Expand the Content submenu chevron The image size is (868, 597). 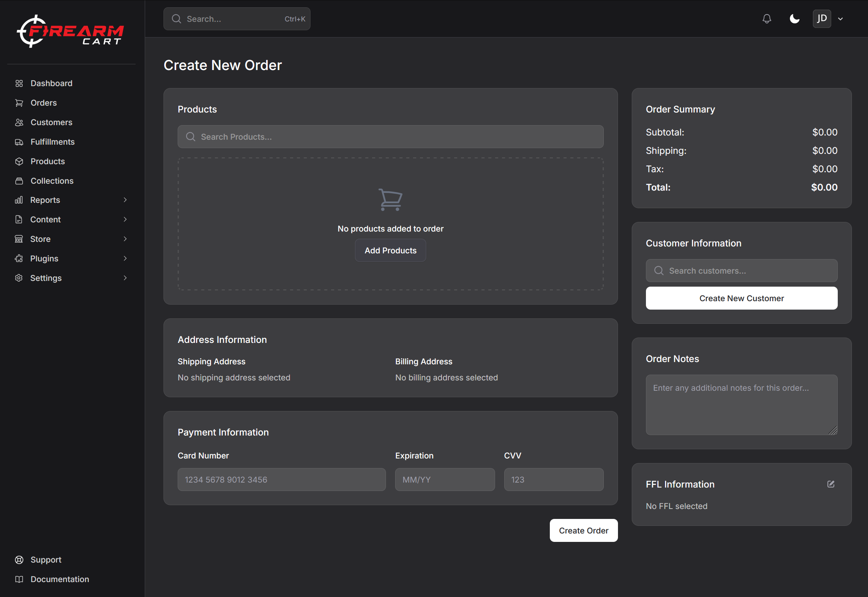coord(125,220)
